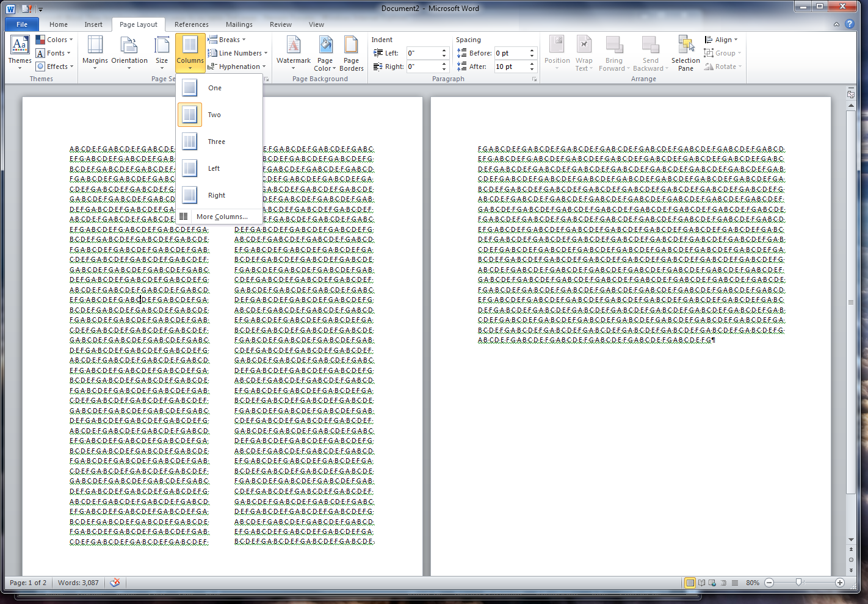The image size is (868, 604).
Task: Click the Group objects button
Action: tap(722, 53)
